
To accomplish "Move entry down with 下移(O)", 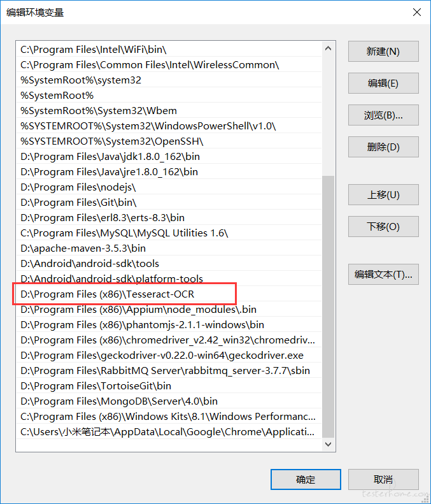I will [383, 227].
